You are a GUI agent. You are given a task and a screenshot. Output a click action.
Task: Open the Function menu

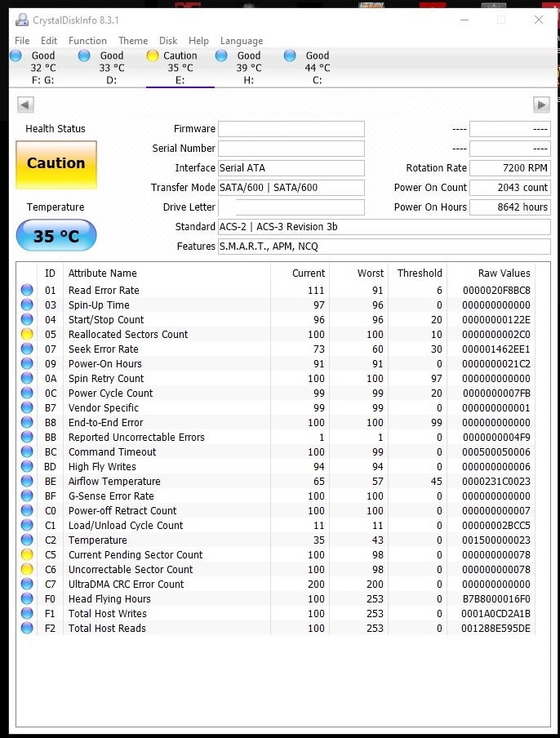click(x=87, y=41)
